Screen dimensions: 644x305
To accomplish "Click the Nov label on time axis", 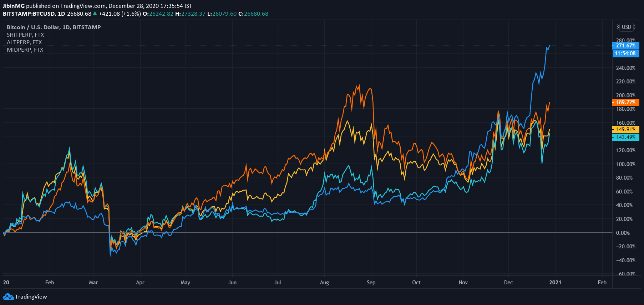I will [x=463, y=282].
